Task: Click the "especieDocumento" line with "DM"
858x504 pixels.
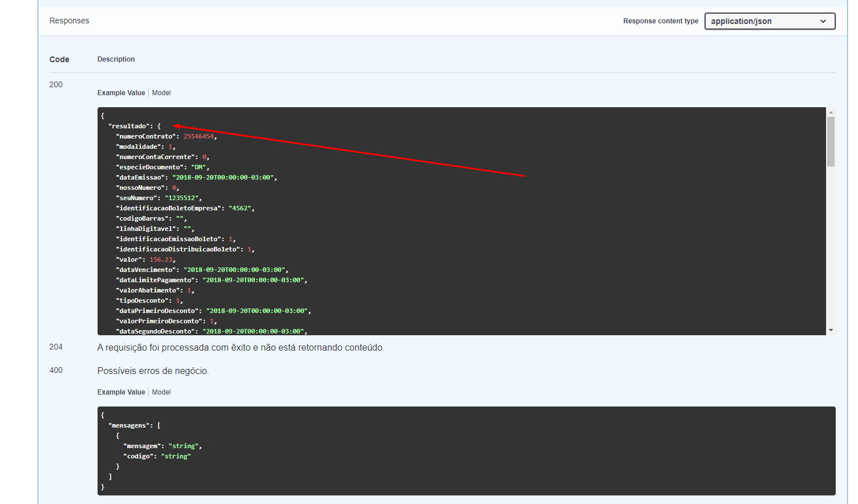Action: point(163,167)
